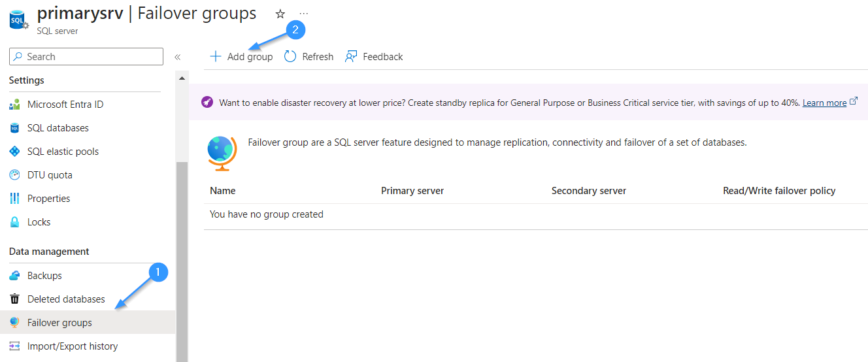Screen dimensions: 868x362
Task: Click the Feedback person icon
Action: coord(351,56)
